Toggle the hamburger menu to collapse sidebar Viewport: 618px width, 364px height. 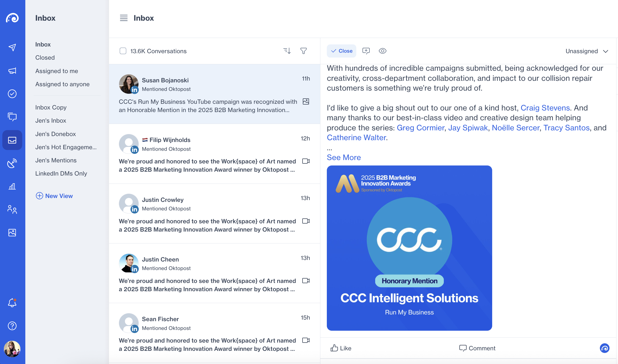tap(124, 18)
